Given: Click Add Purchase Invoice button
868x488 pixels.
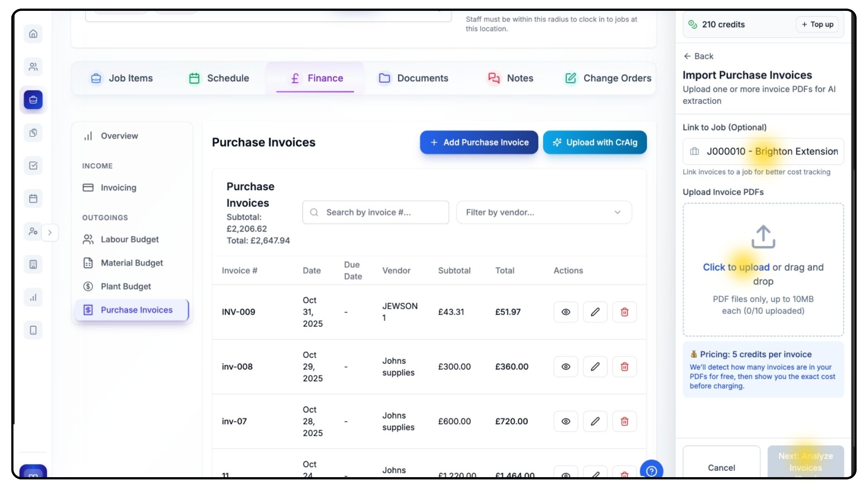Looking at the screenshot, I should pos(479,142).
